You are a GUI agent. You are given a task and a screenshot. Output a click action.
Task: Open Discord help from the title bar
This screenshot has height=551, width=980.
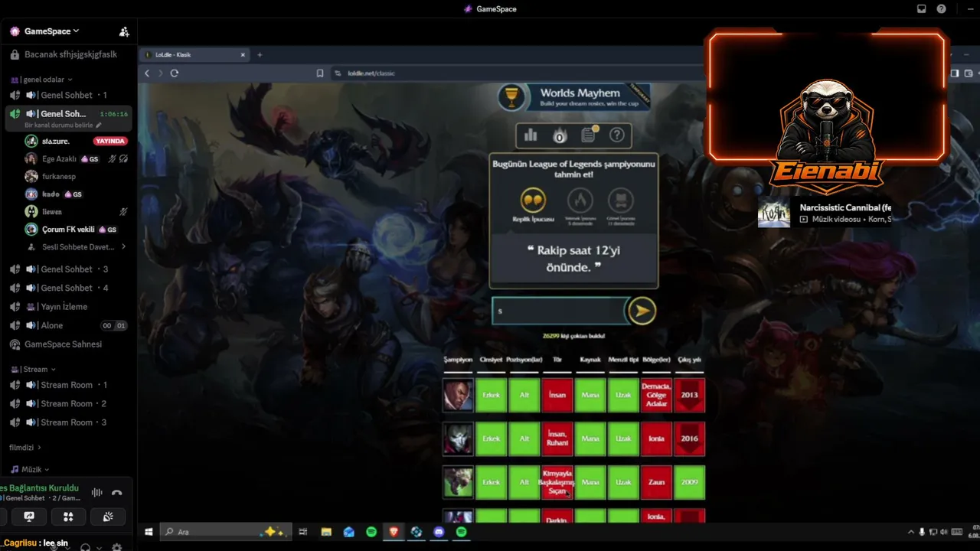[x=941, y=9]
